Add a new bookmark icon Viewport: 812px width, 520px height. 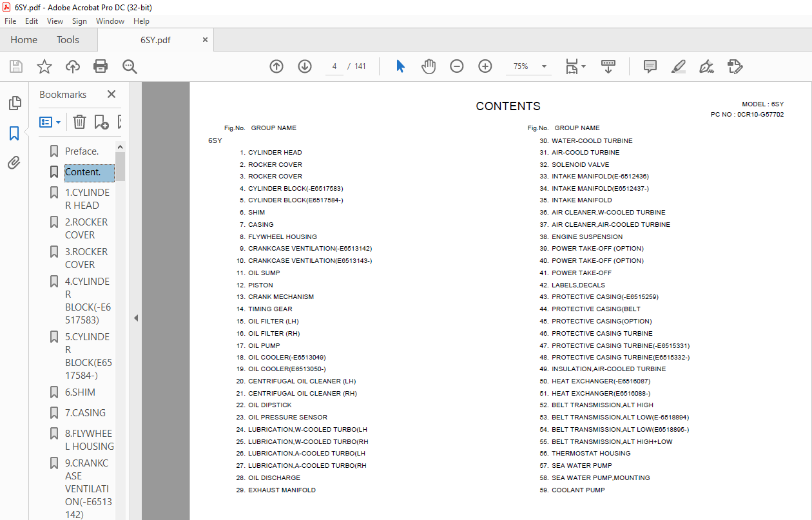[101, 122]
